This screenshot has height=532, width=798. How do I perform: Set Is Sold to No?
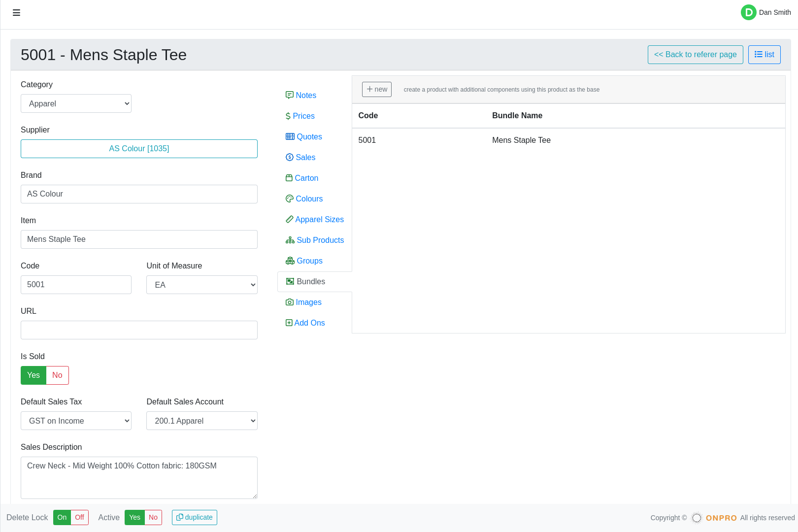[57, 375]
